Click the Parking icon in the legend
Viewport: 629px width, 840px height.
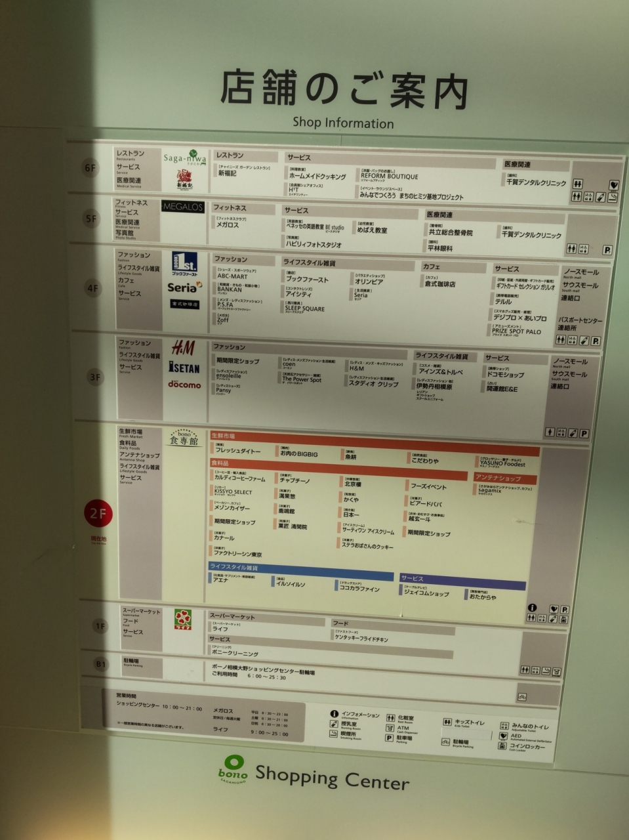[x=389, y=738]
